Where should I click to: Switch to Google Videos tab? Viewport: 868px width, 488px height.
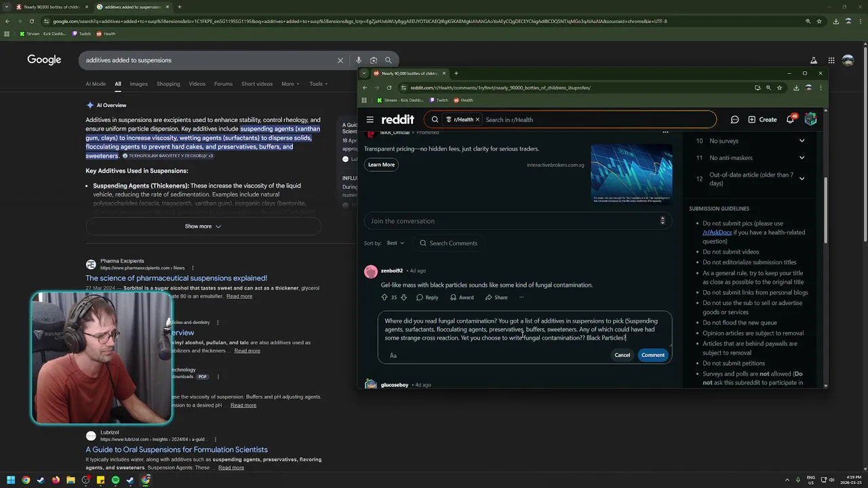point(197,84)
